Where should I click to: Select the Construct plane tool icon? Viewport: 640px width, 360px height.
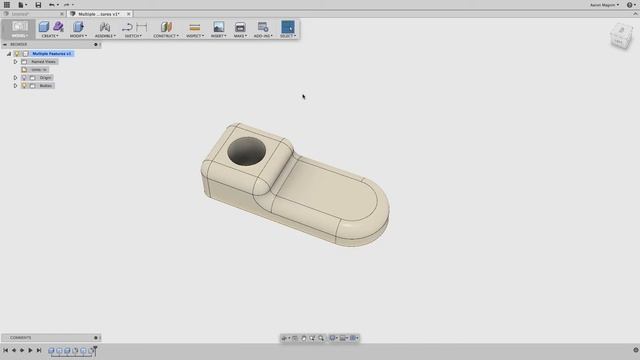tap(166, 27)
